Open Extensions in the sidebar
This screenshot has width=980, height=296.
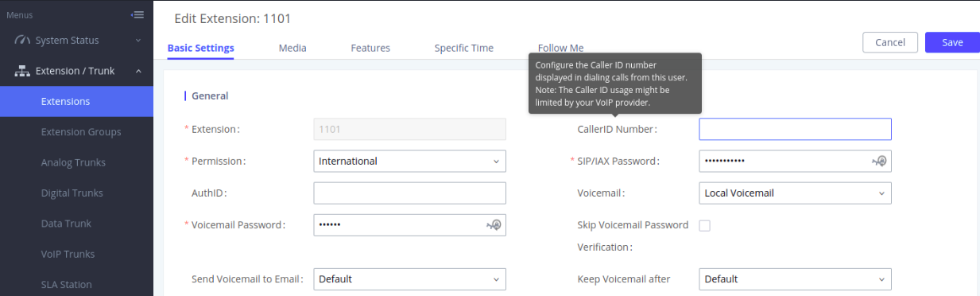(x=76, y=102)
